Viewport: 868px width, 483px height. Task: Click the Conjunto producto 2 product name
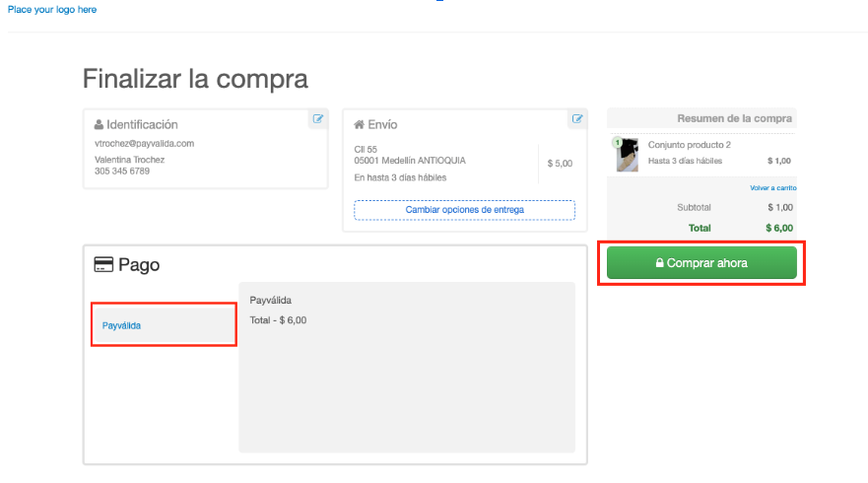click(689, 145)
